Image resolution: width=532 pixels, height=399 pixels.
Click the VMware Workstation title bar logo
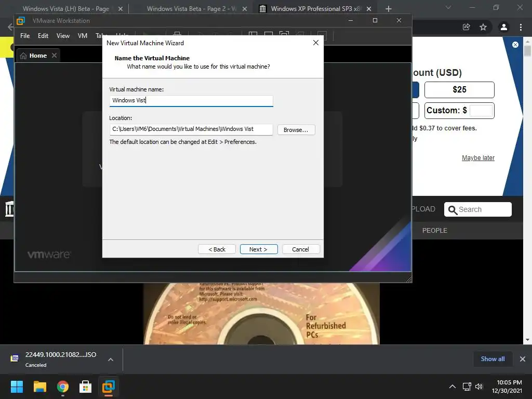click(21, 21)
